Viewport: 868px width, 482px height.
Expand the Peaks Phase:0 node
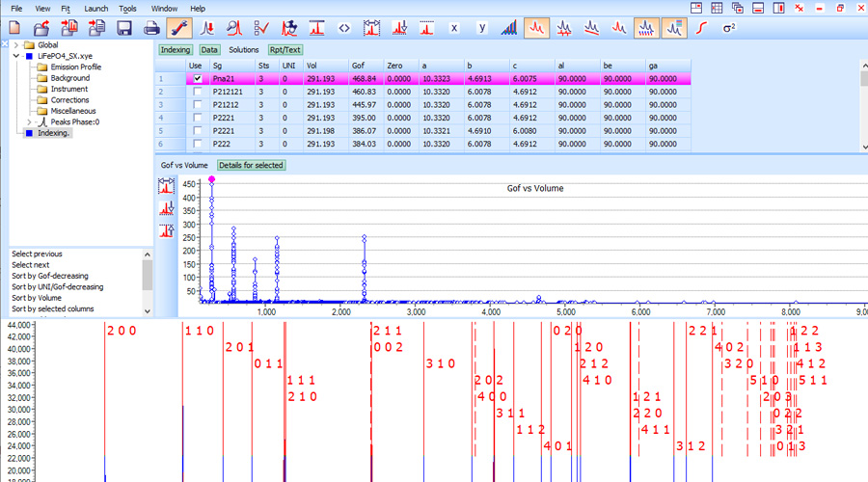click(30, 122)
